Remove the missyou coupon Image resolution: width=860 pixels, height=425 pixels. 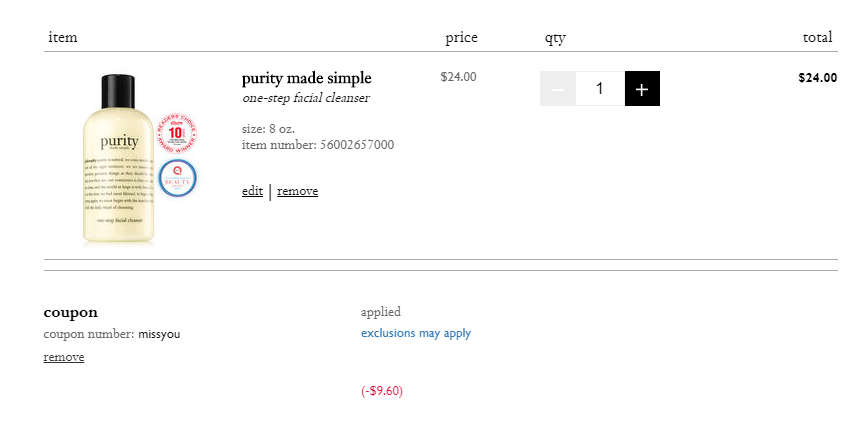click(x=64, y=357)
